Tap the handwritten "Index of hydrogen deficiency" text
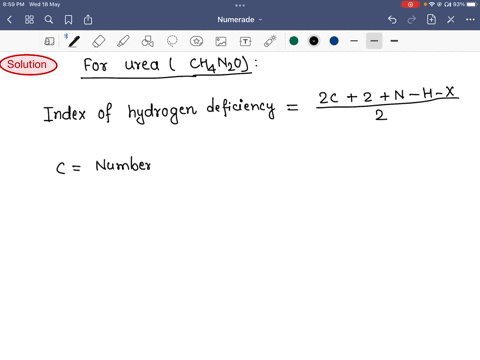Viewport: 480px width, 360px height. tap(159, 111)
